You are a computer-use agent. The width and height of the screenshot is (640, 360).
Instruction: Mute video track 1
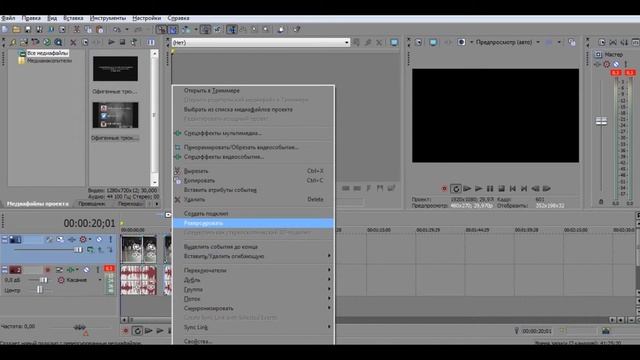[99, 239]
